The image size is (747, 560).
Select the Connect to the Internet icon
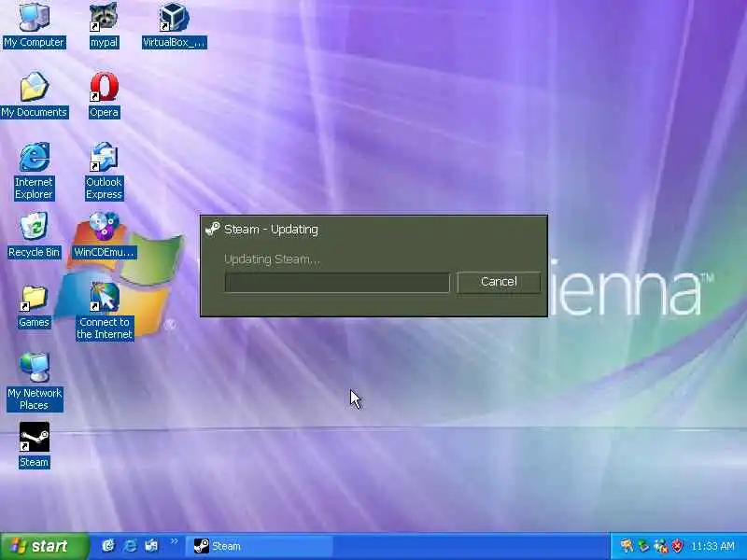tap(105, 297)
